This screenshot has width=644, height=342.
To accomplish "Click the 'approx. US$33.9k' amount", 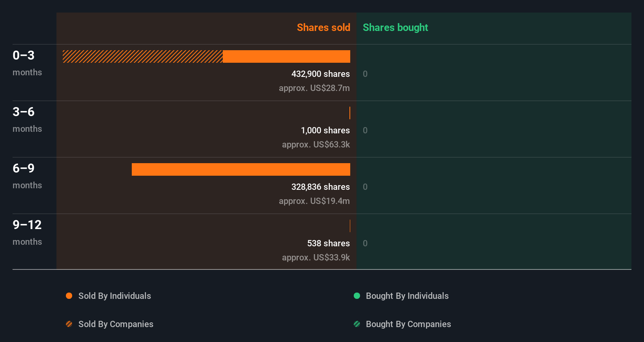I will 316,258.
